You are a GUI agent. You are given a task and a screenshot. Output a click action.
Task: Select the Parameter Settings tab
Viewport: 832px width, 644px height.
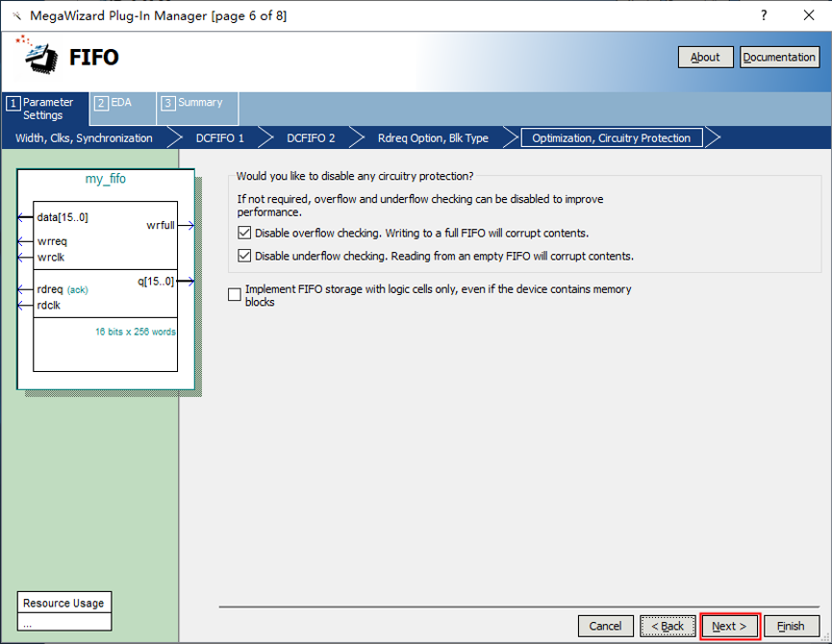[46, 109]
